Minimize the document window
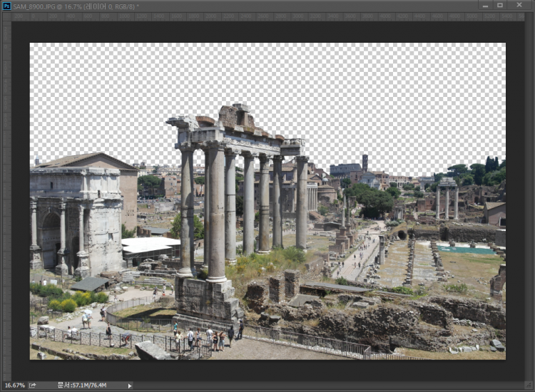Viewport: 535px width, 392px height. (484, 6)
